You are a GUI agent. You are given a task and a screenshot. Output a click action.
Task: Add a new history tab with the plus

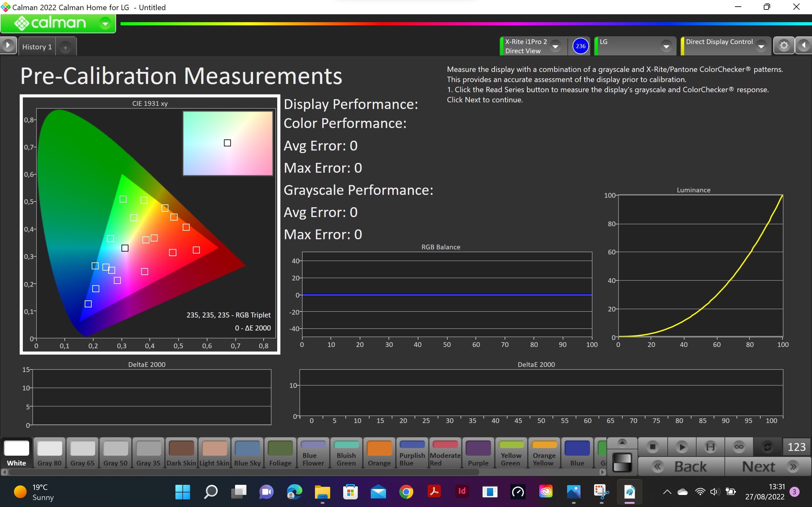click(x=65, y=48)
